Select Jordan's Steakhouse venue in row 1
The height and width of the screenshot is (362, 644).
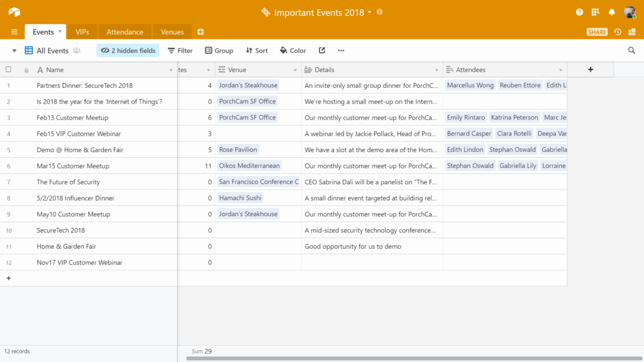pos(248,85)
